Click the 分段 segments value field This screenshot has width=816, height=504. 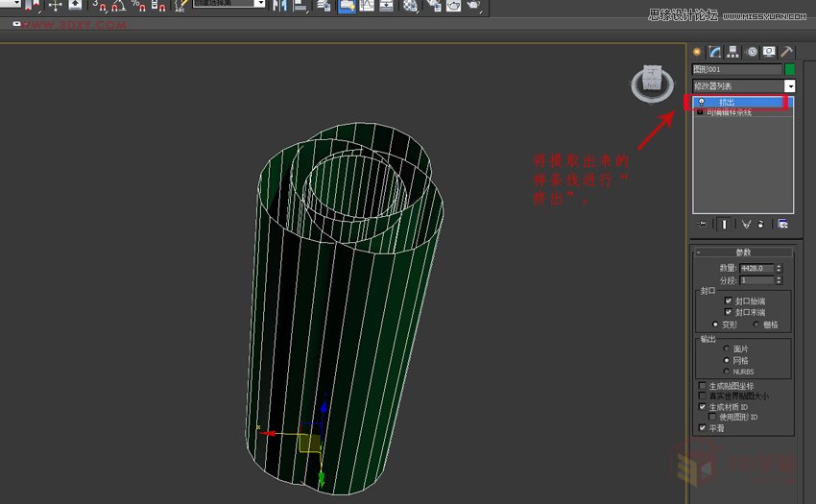tap(756, 280)
